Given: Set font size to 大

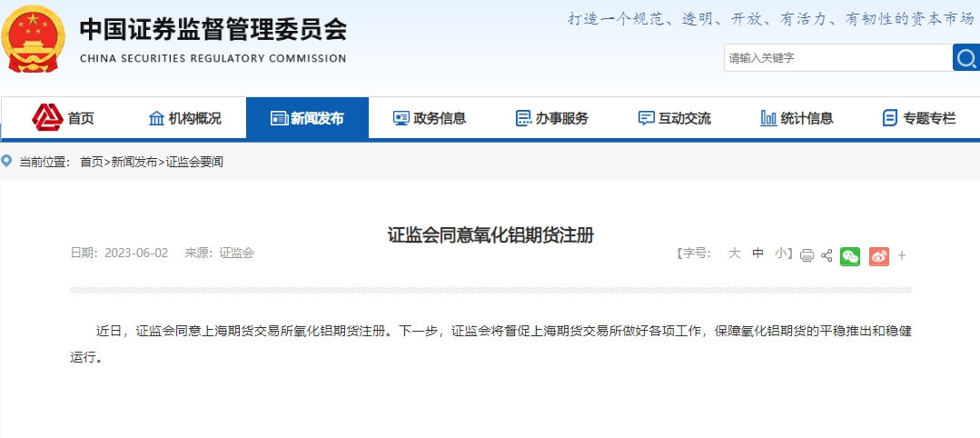Looking at the screenshot, I should point(735,254).
